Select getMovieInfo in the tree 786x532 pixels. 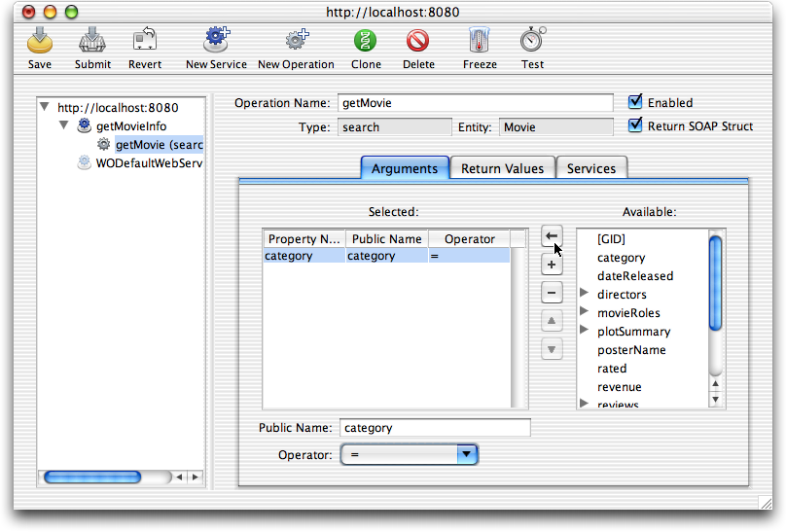131,126
